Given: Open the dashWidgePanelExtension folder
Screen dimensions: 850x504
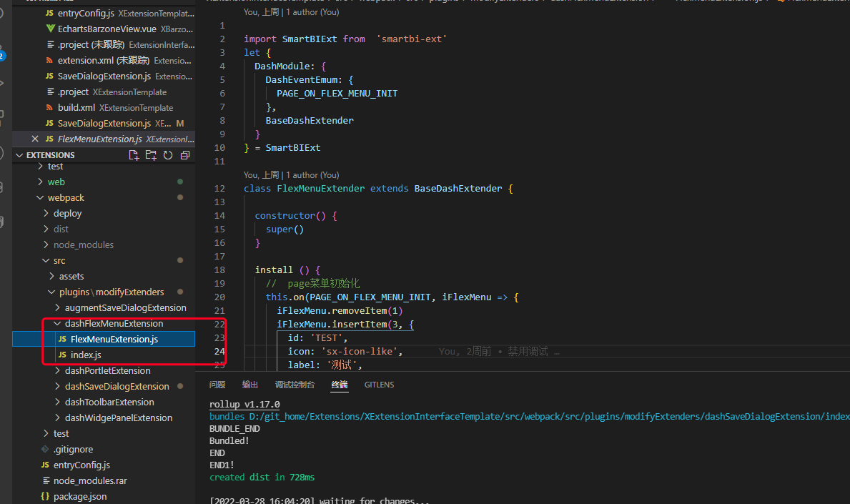Looking at the screenshot, I should (119, 417).
